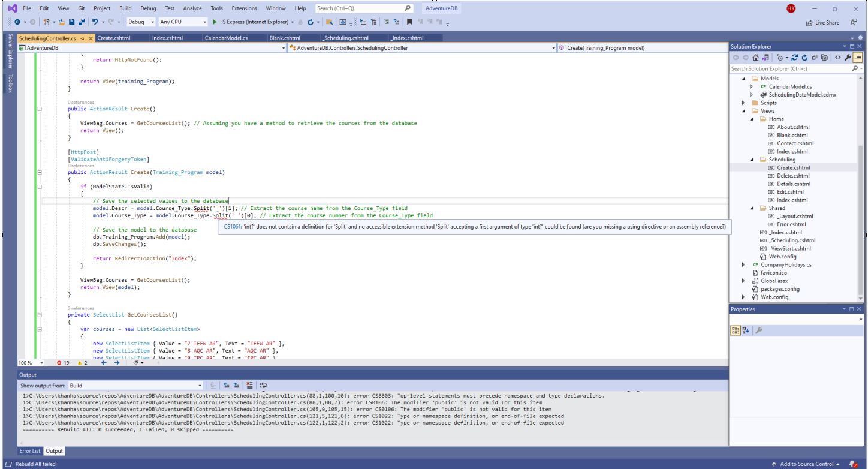Image resolution: width=868 pixels, height=469 pixels.
Task: Collapse the parameterless Create() method outline
Action: pyautogui.click(x=40, y=109)
